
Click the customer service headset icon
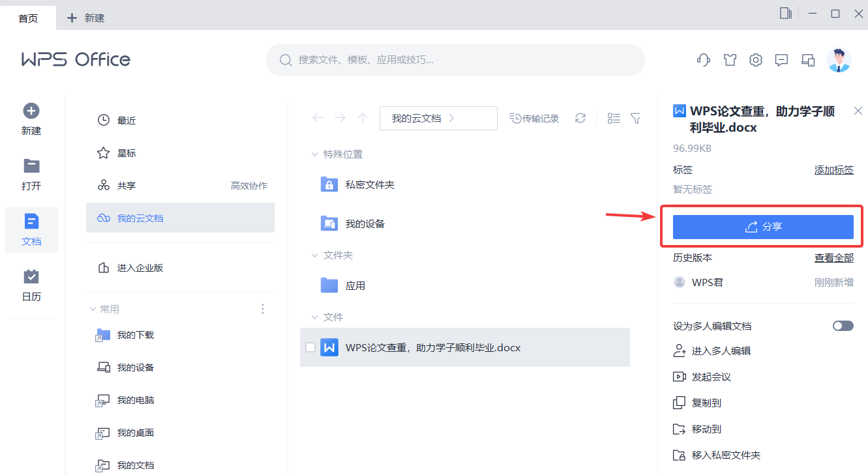703,59
